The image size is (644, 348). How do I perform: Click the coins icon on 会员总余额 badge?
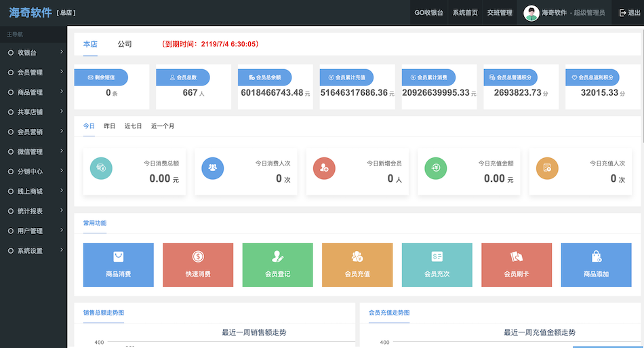251,77
